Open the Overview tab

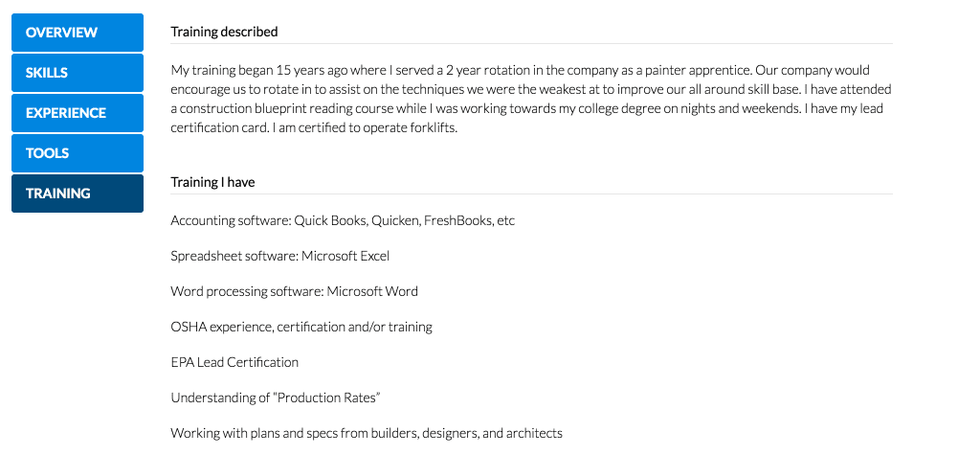[78, 33]
